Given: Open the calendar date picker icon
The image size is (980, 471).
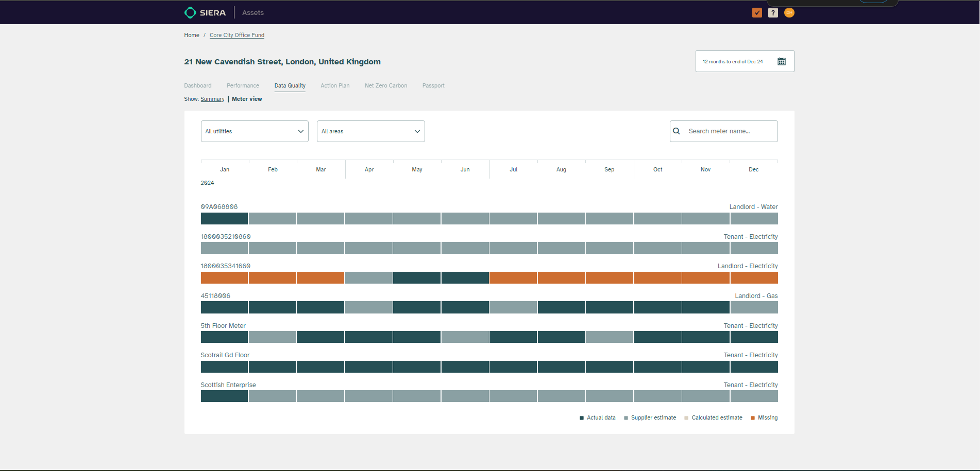Looking at the screenshot, I should coord(781,62).
